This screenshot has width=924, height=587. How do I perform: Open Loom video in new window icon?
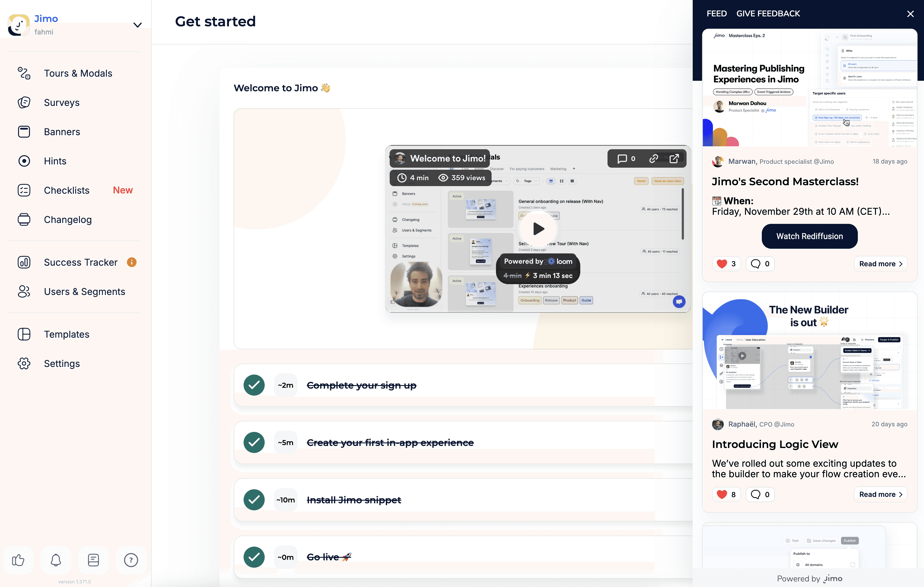(674, 158)
